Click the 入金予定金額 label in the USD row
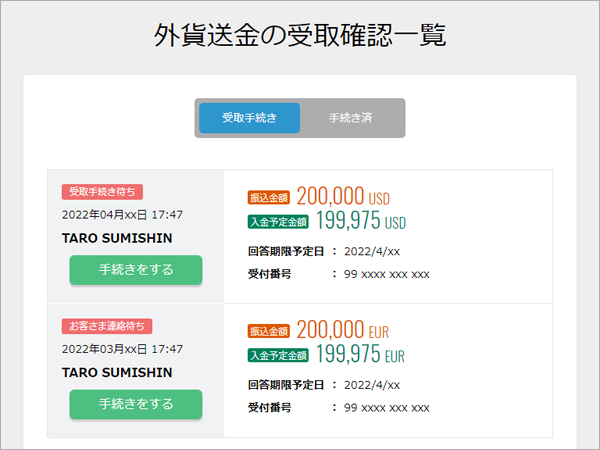Image resolution: width=600 pixels, height=450 pixels. 278,222
